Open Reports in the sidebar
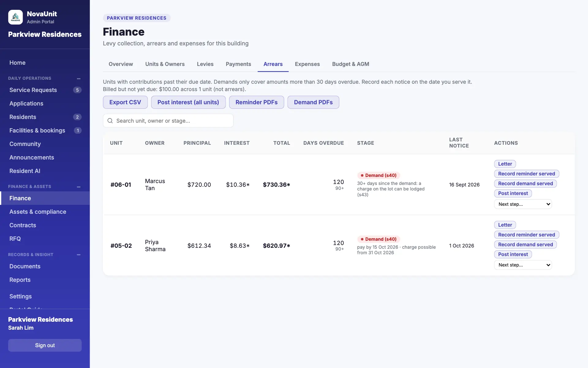This screenshot has width=588, height=368. click(45, 280)
